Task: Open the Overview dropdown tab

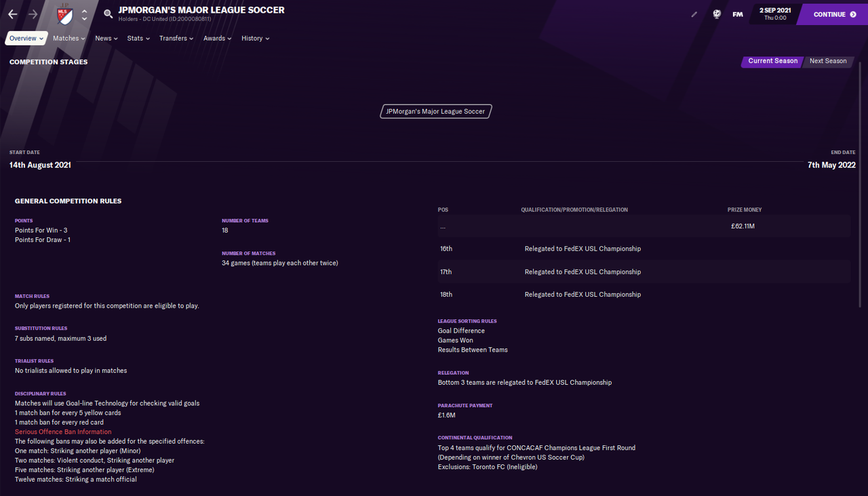Action: click(x=26, y=39)
